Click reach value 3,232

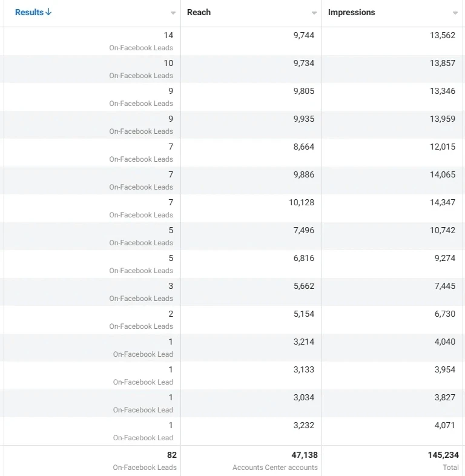tap(304, 426)
